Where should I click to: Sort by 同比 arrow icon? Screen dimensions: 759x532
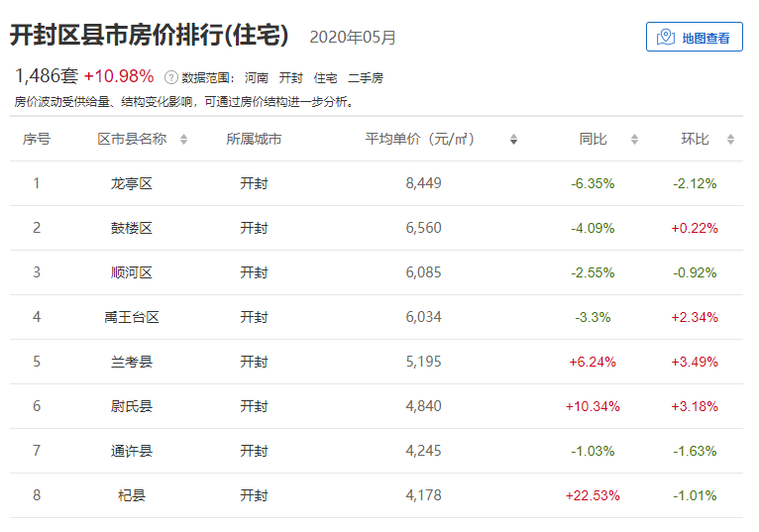coord(634,140)
